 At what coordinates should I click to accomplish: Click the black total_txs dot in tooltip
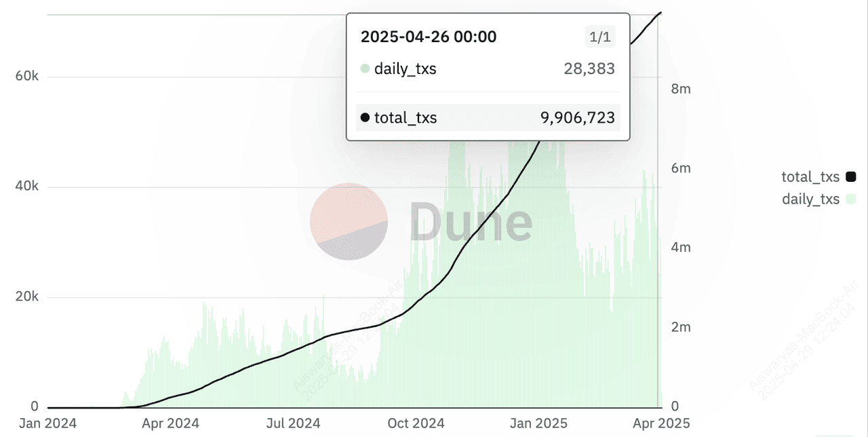coord(365,118)
